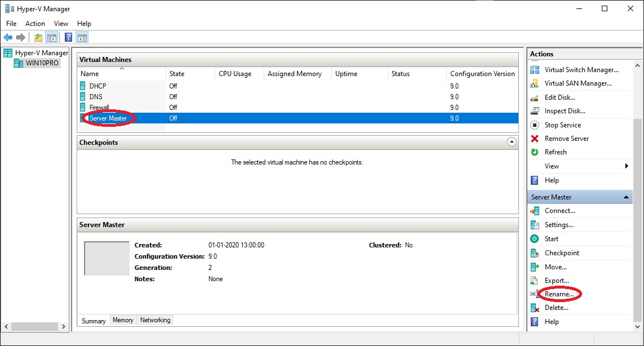Screen dimensions: 644x346
Task: Select Hyper-V Manager root tree node
Action: [x=42, y=53]
